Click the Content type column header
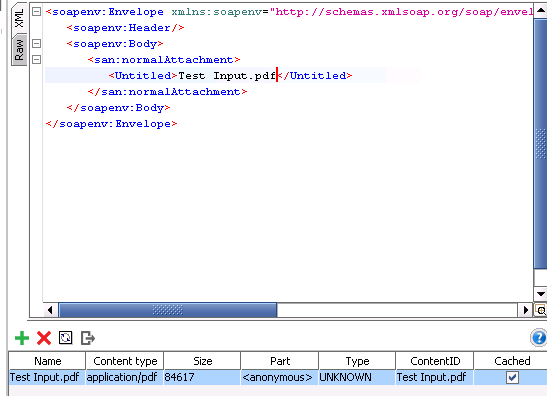 pyautogui.click(x=125, y=361)
